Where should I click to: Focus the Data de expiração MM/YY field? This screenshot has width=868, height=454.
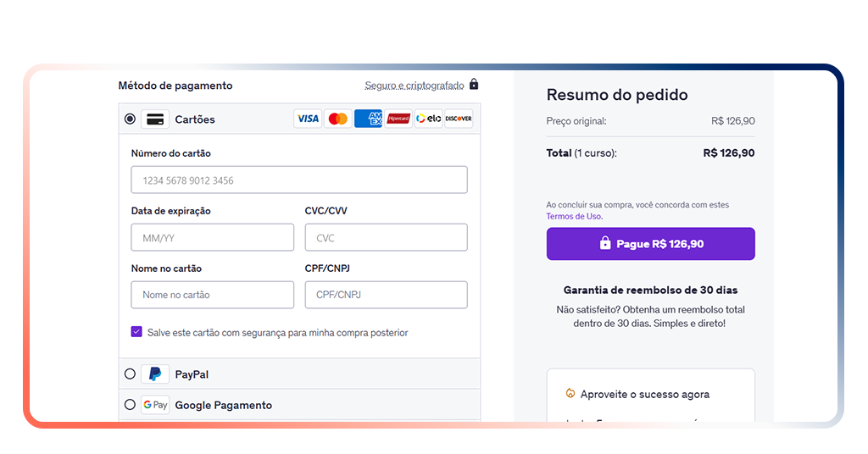213,237
